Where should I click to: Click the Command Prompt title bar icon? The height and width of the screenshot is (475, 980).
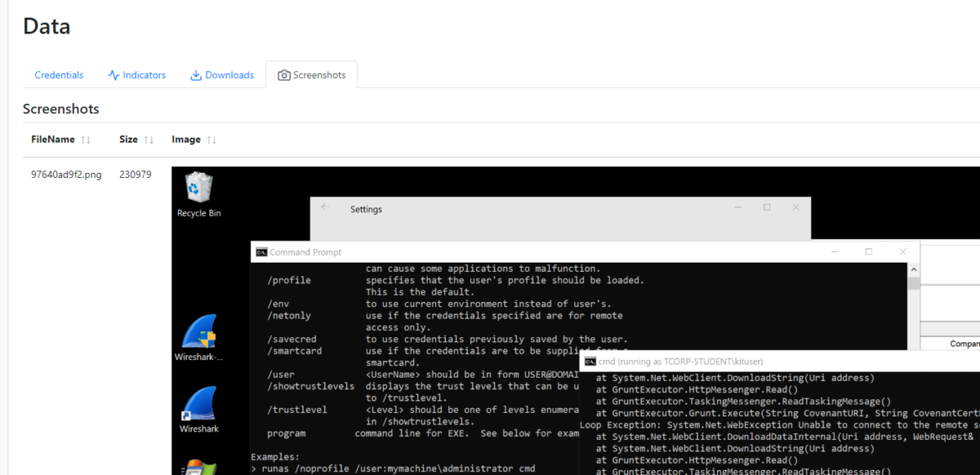(x=261, y=252)
